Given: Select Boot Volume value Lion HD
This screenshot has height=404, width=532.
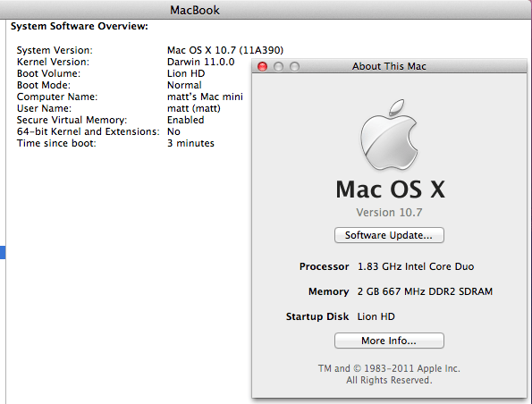Looking at the screenshot, I should pyautogui.click(x=186, y=73).
